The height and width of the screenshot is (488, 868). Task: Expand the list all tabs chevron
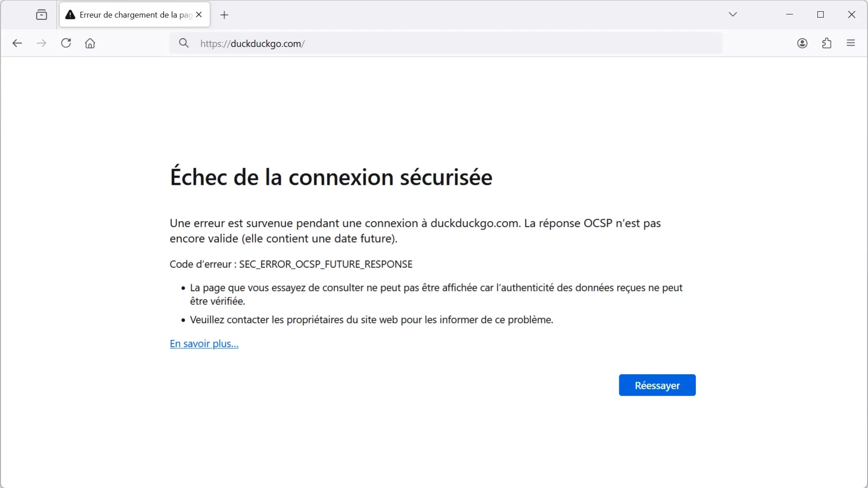tap(733, 14)
